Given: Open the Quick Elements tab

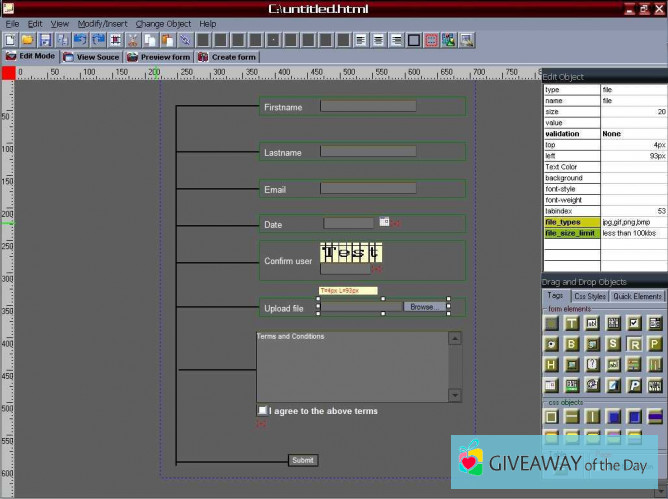Looking at the screenshot, I should [x=637, y=296].
